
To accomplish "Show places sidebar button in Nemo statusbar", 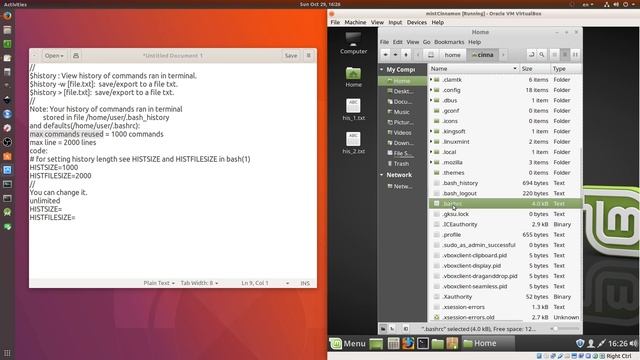I will pos(383,329).
